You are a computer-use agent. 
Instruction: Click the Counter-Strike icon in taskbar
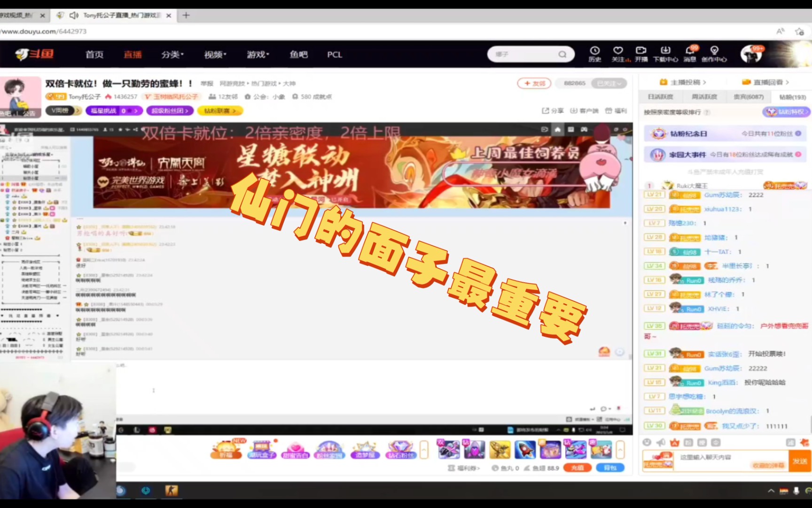(171, 491)
